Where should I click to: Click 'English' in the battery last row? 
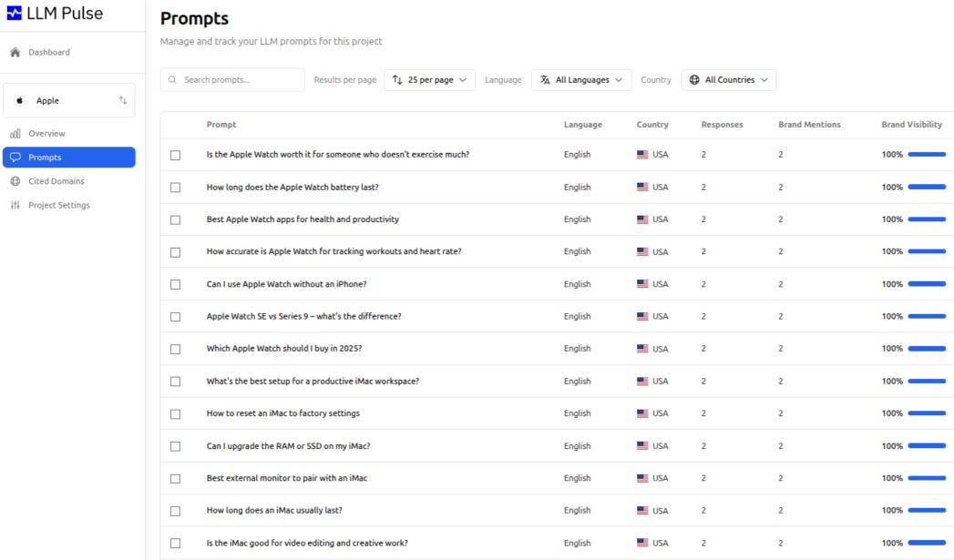[x=577, y=188]
